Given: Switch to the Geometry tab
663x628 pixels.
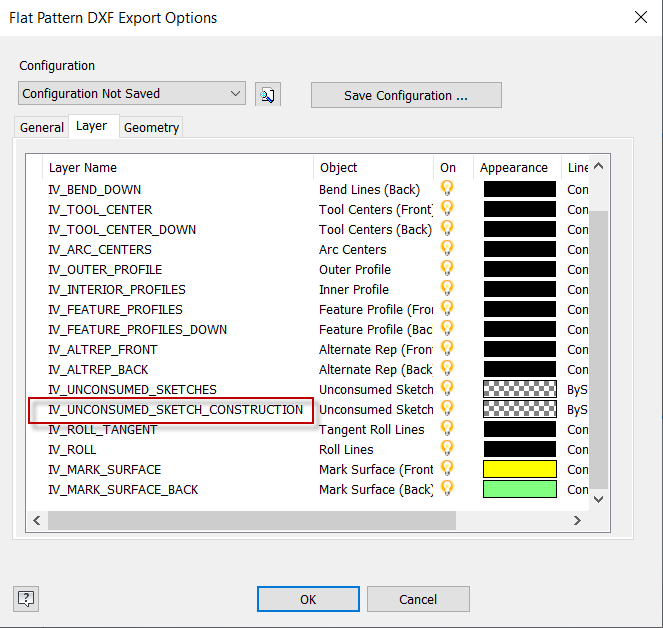Looking at the screenshot, I should [151, 127].
